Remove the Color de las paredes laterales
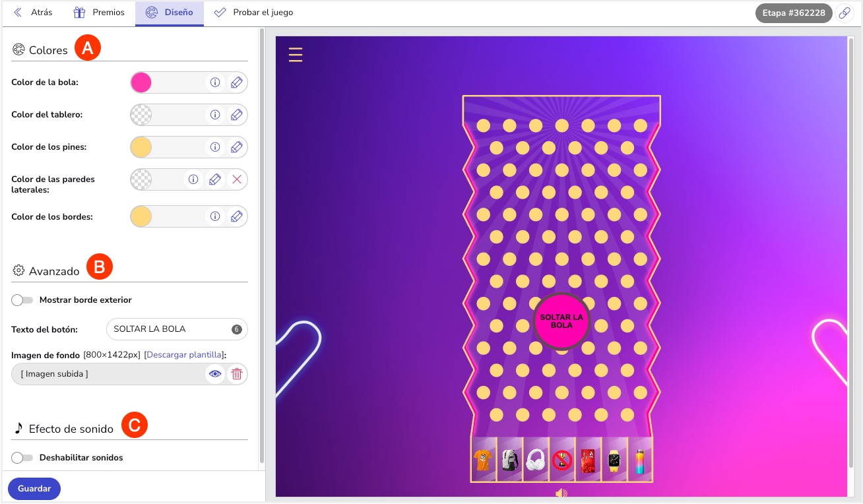This screenshot has width=863, height=504. pyautogui.click(x=236, y=179)
